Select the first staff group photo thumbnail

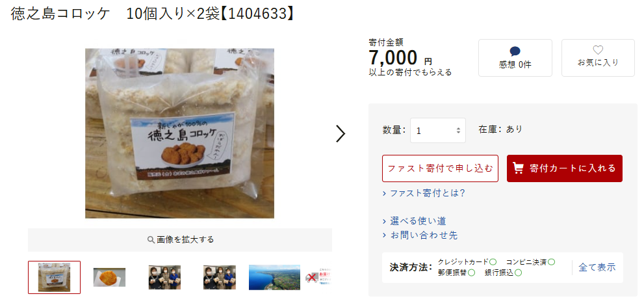(x=164, y=278)
